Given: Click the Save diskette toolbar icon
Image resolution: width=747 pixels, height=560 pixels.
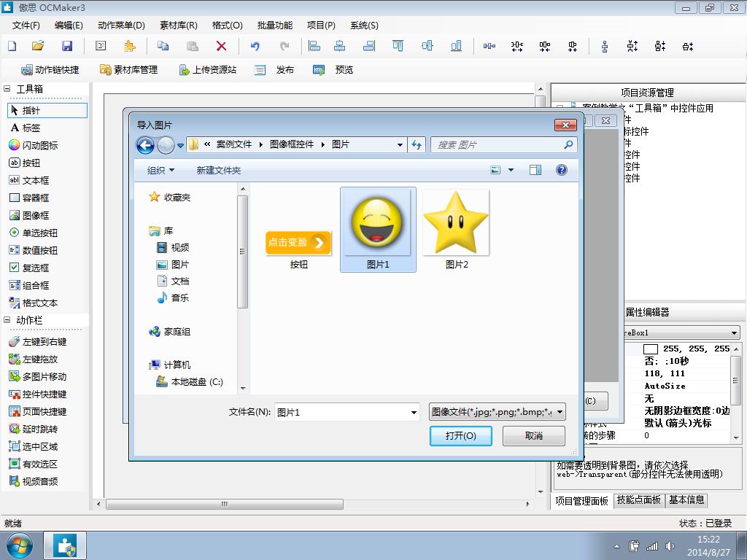Looking at the screenshot, I should pyautogui.click(x=67, y=46).
